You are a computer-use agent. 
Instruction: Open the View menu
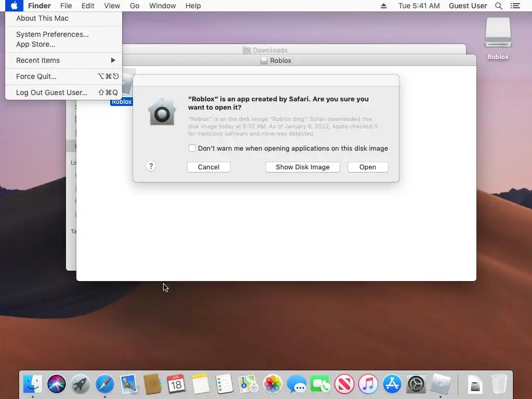112,6
